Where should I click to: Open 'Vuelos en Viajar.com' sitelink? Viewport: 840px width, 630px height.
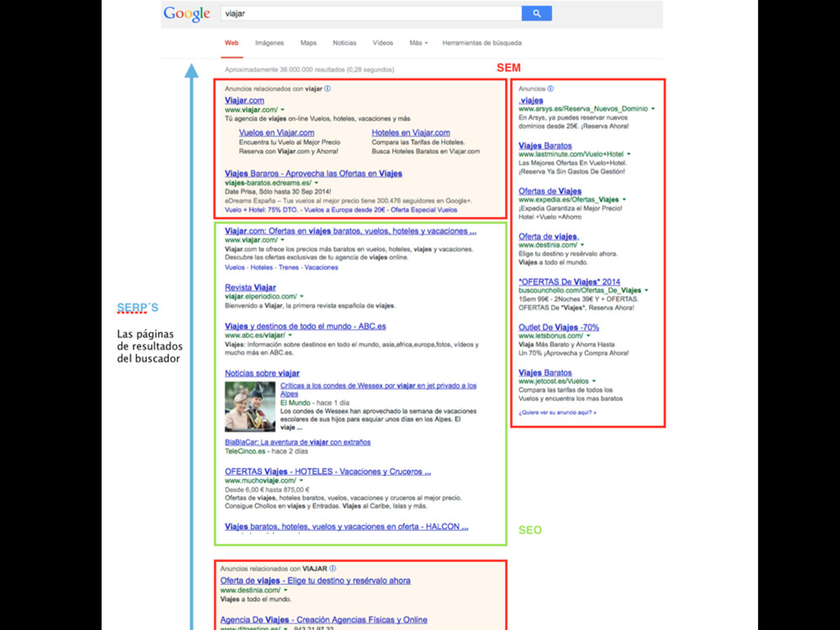pyautogui.click(x=276, y=132)
